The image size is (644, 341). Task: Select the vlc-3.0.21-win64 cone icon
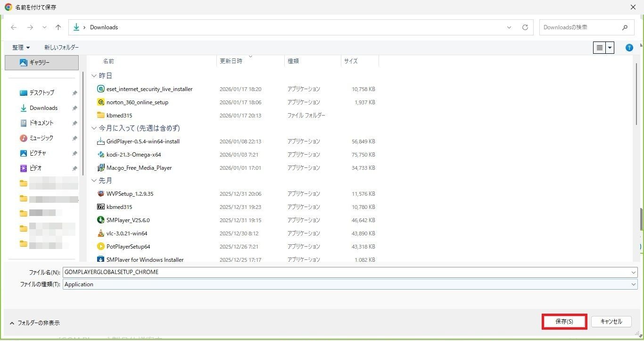point(100,233)
